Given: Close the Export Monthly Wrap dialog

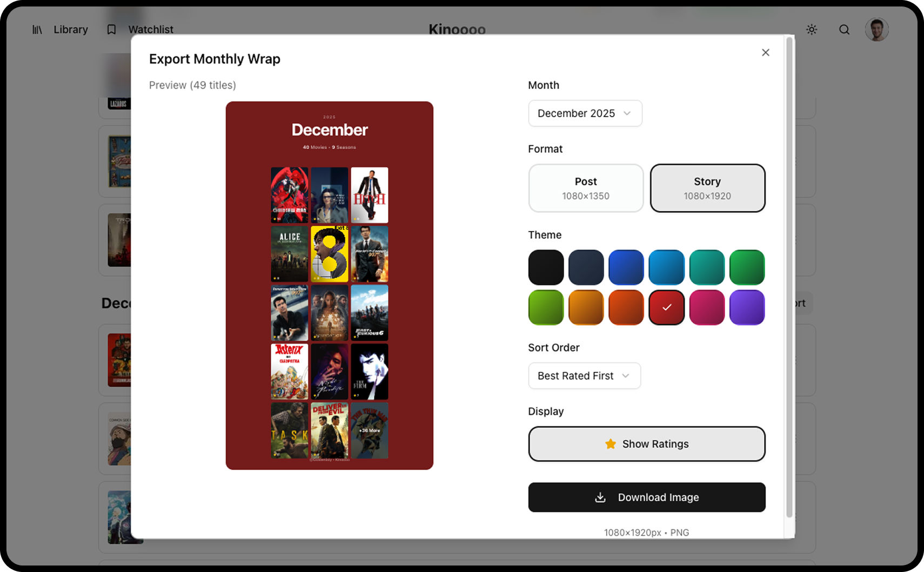Looking at the screenshot, I should 766,52.
